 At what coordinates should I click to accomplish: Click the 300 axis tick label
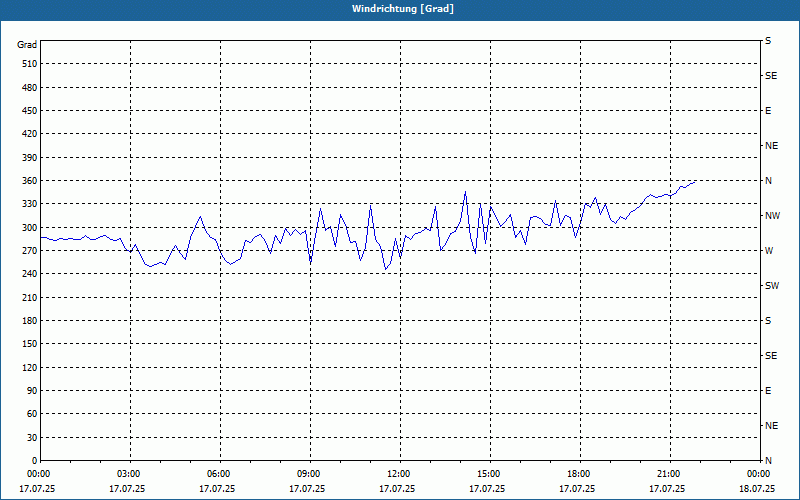pos(29,228)
